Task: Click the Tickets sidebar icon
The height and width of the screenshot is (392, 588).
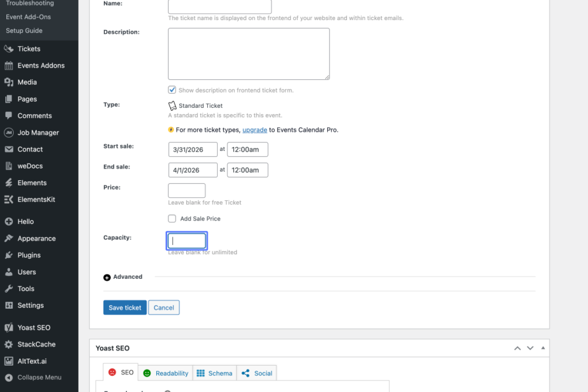Action: coord(9,49)
